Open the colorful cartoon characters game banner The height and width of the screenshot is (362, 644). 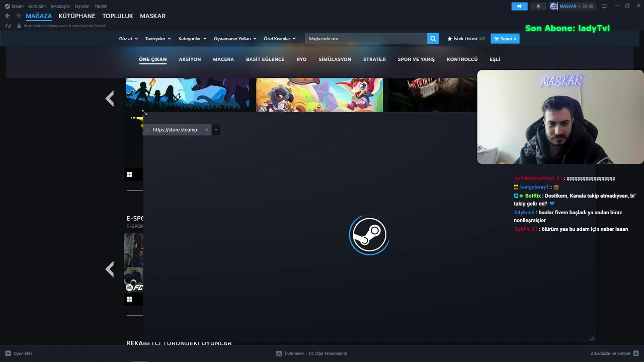[x=319, y=95]
